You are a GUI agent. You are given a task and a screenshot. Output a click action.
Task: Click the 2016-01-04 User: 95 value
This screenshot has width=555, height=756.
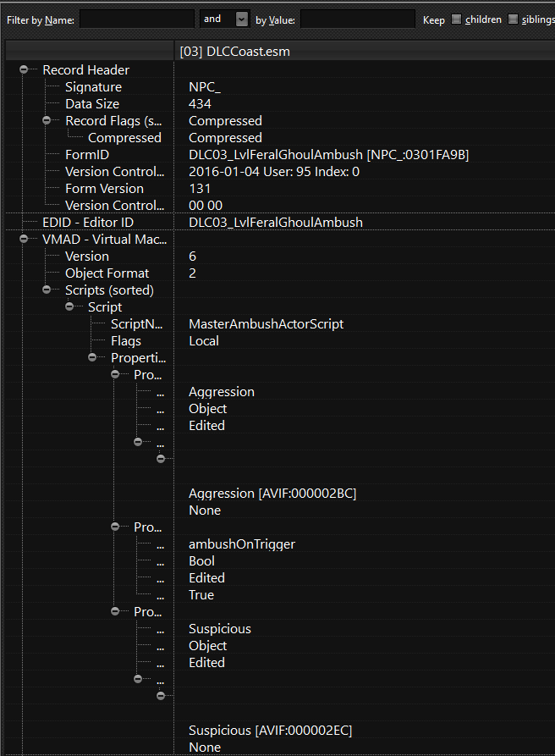tap(274, 172)
